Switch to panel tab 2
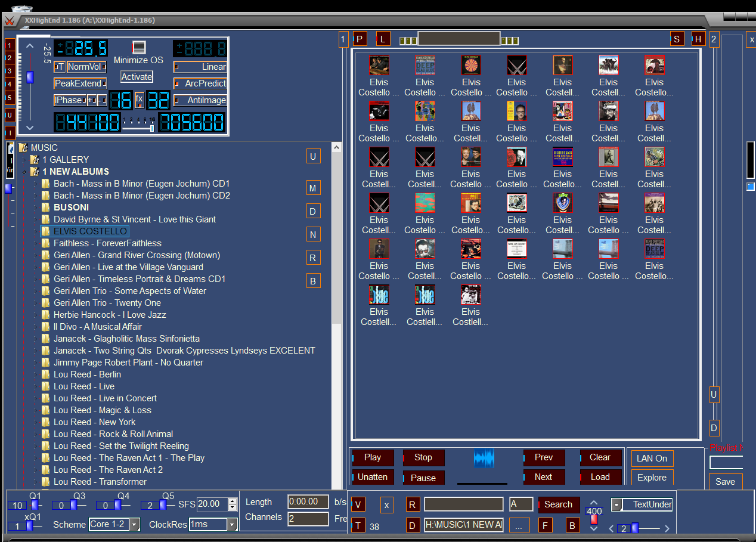Viewport: 756px width, 542px height. (714, 39)
